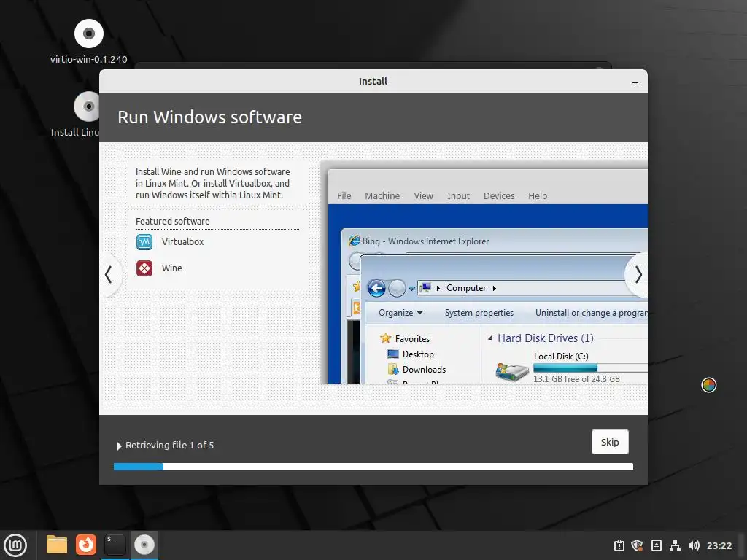Open the volume control tray icon
Viewport: 747px width, 560px height.
pos(694,545)
